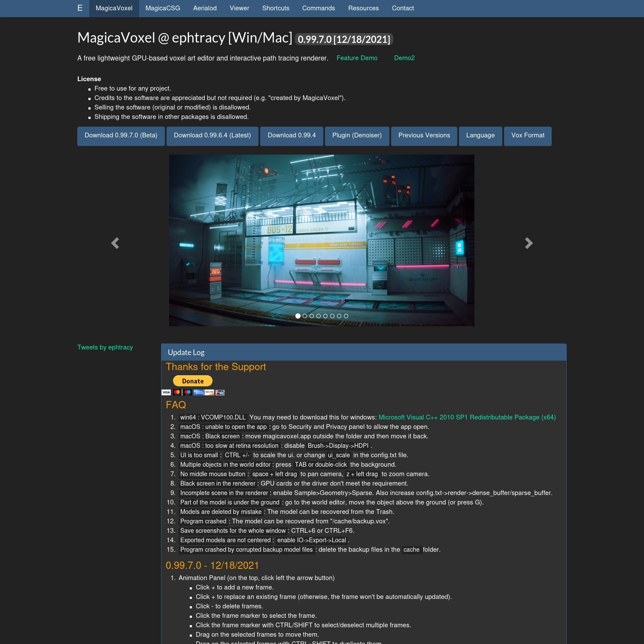Click the "Program crashed" FAQ label in item 12
644x644 pixels.
204,521
